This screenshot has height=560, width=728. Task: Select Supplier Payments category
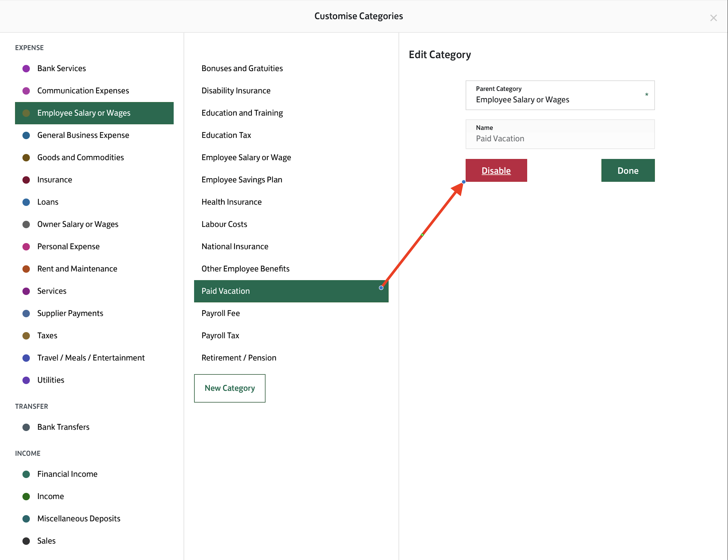(x=94, y=313)
